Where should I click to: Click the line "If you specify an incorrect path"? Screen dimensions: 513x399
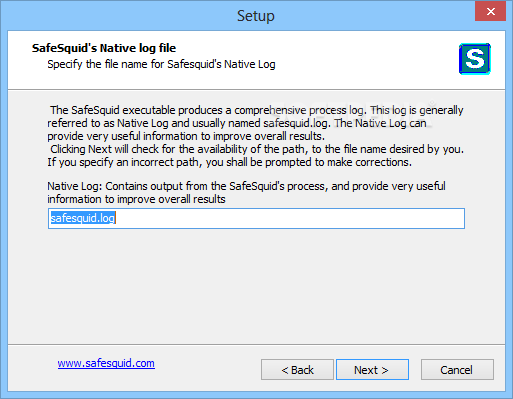229,162
